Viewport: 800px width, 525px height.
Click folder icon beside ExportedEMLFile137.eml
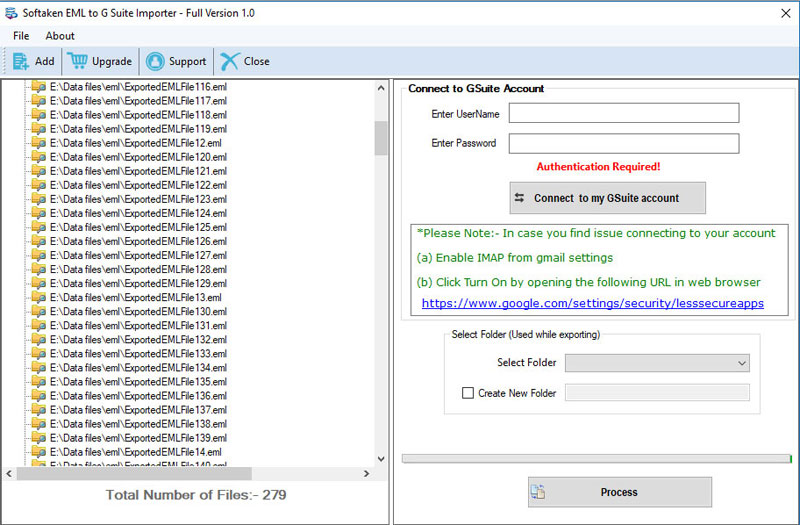(38, 410)
